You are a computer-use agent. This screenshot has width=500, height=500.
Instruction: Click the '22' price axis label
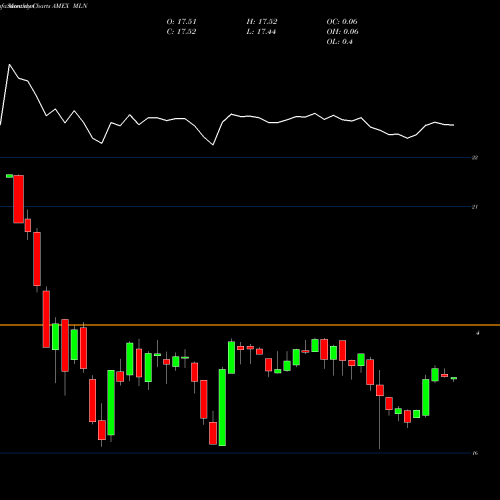pyautogui.click(x=475, y=158)
